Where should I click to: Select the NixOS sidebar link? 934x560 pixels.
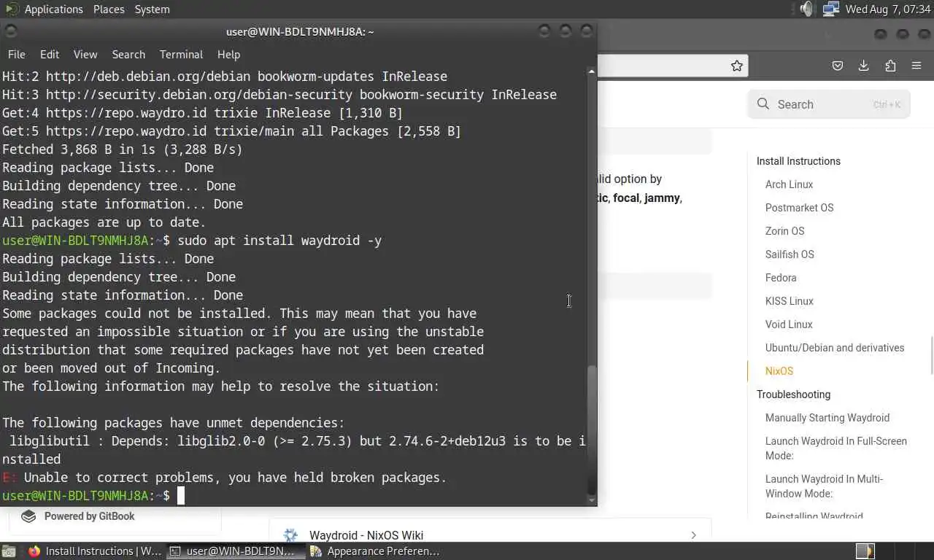pyautogui.click(x=779, y=371)
